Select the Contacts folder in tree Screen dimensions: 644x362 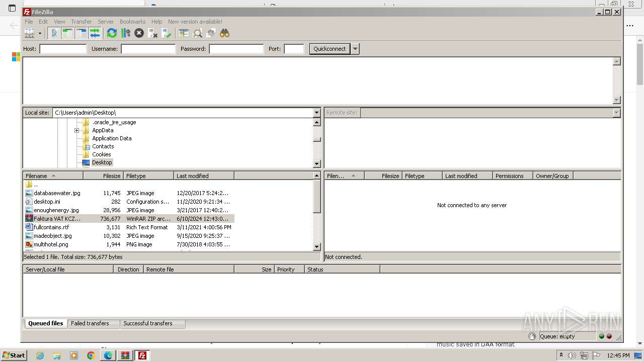[x=103, y=146]
